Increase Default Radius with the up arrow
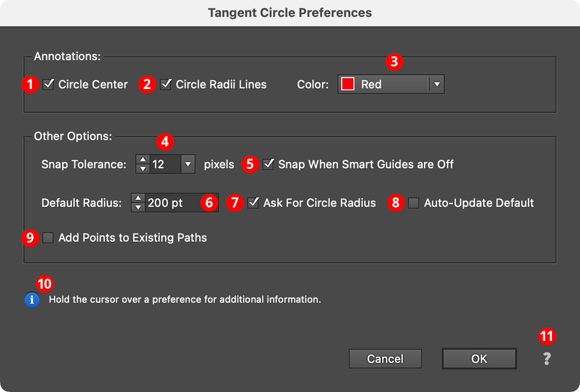This screenshot has height=392, width=580. (138, 198)
